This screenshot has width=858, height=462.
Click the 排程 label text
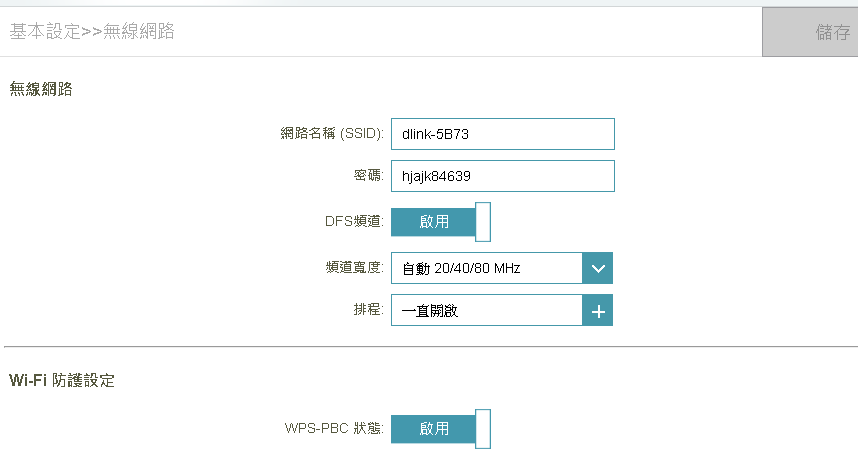368,311
